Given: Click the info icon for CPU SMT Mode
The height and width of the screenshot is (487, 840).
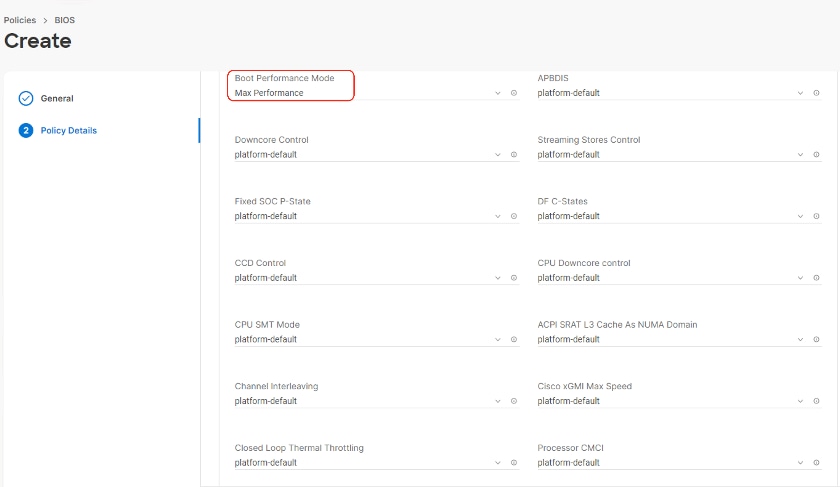Looking at the screenshot, I should 514,340.
